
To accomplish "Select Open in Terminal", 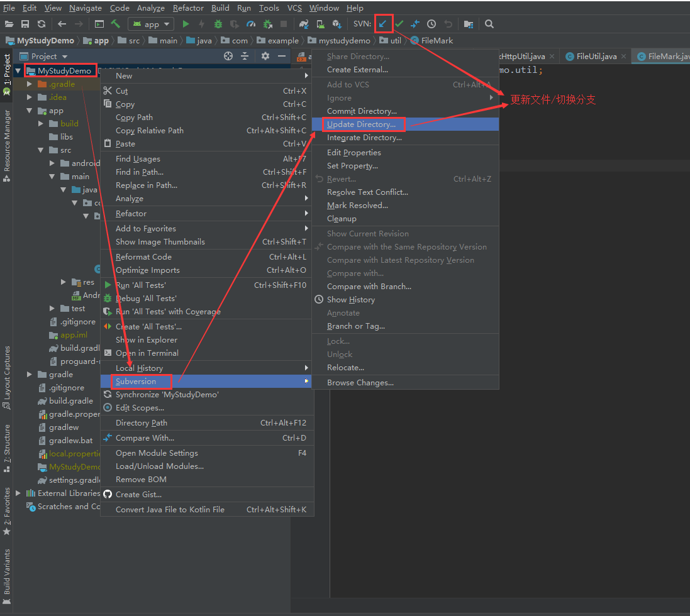I will point(206,353).
